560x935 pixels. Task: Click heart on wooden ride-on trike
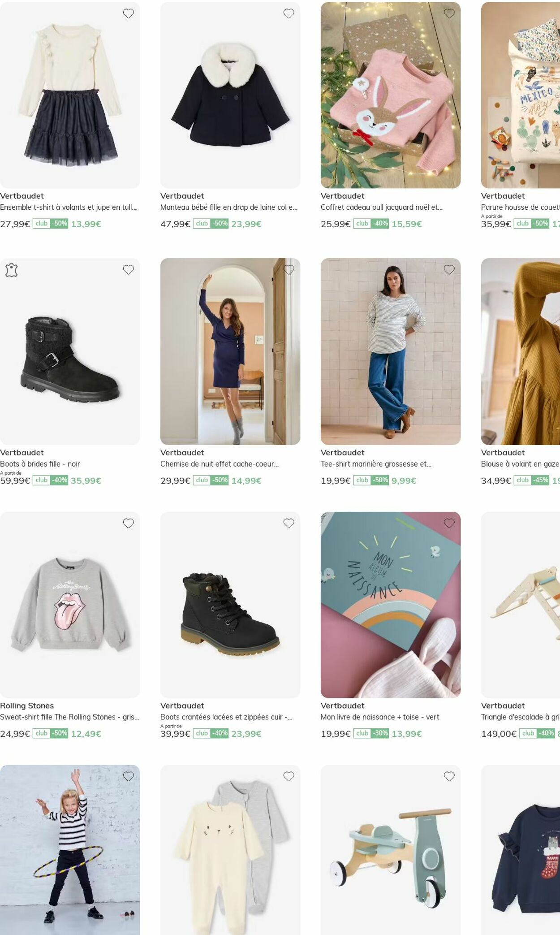(449, 776)
